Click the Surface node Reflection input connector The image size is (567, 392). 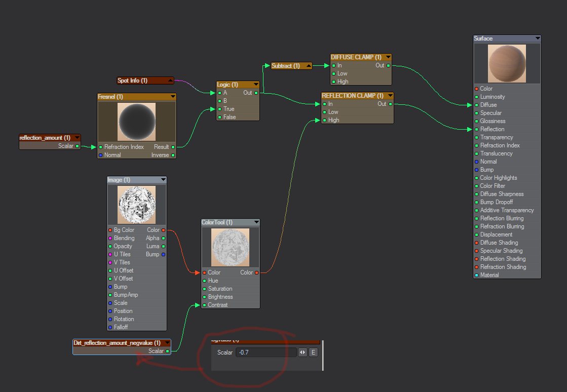point(476,129)
